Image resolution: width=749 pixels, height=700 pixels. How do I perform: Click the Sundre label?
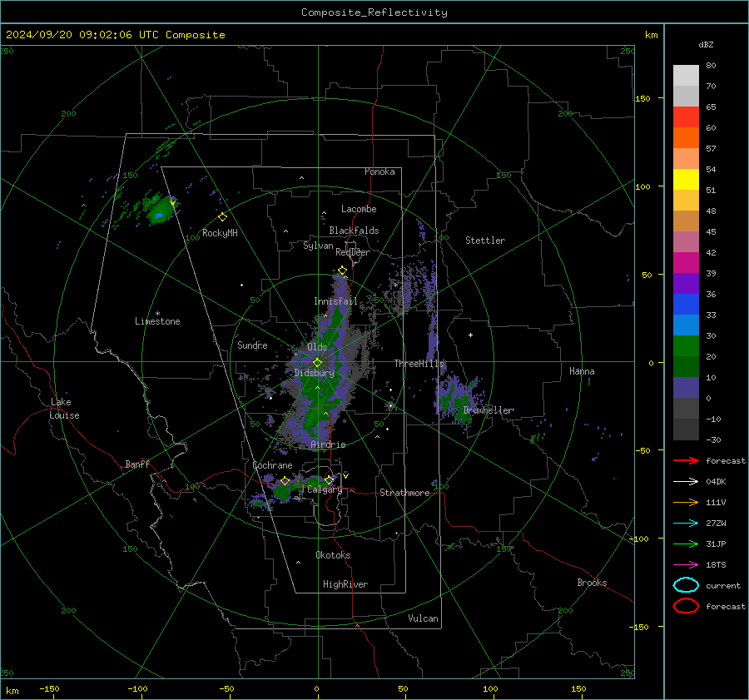[x=252, y=345]
